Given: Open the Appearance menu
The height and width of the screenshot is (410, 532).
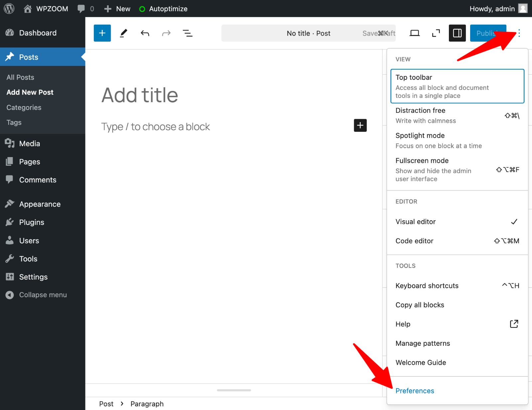Looking at the screenshot, I should point(43,204).
